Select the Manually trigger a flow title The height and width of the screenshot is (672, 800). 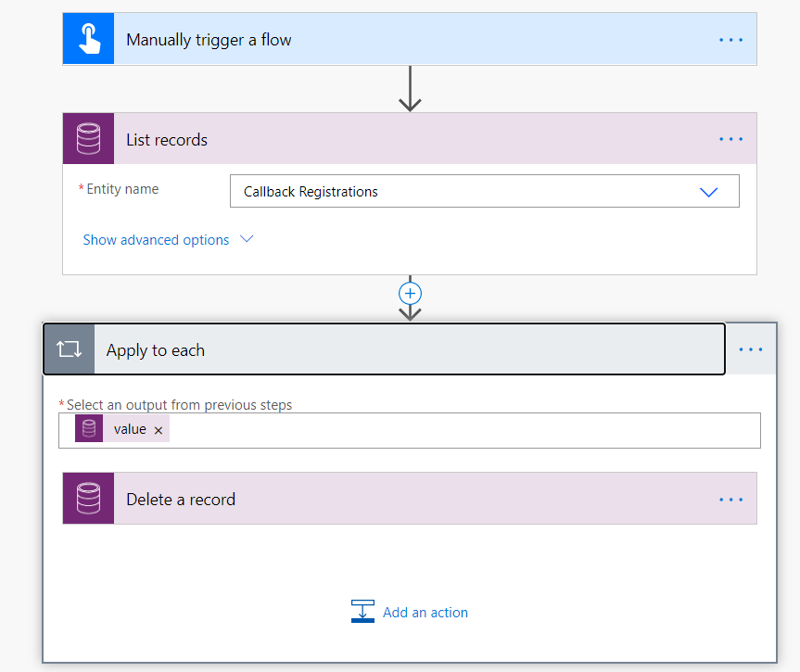coord(209,40)
